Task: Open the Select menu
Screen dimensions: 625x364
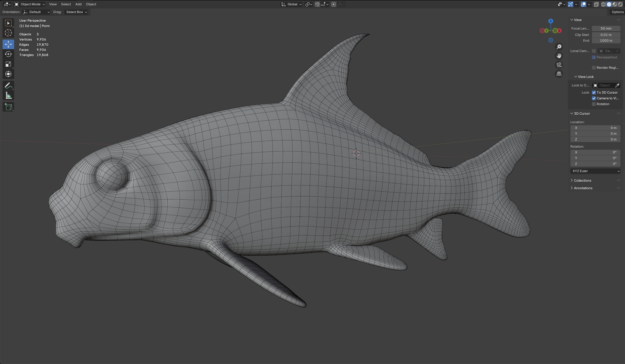Action: tap(66, 4)
